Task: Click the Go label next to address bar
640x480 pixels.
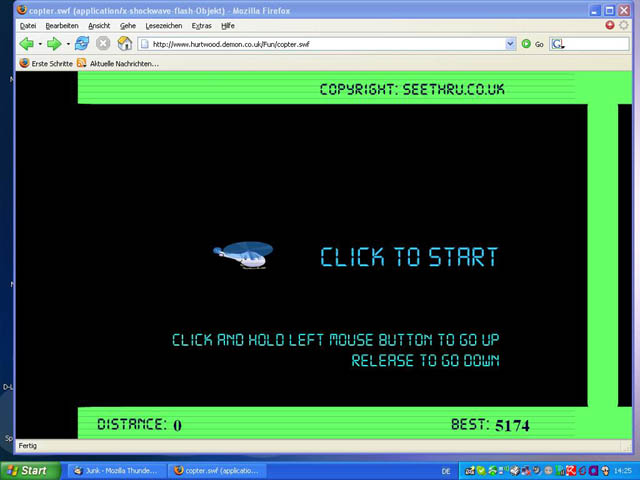Action: point(539,44)
